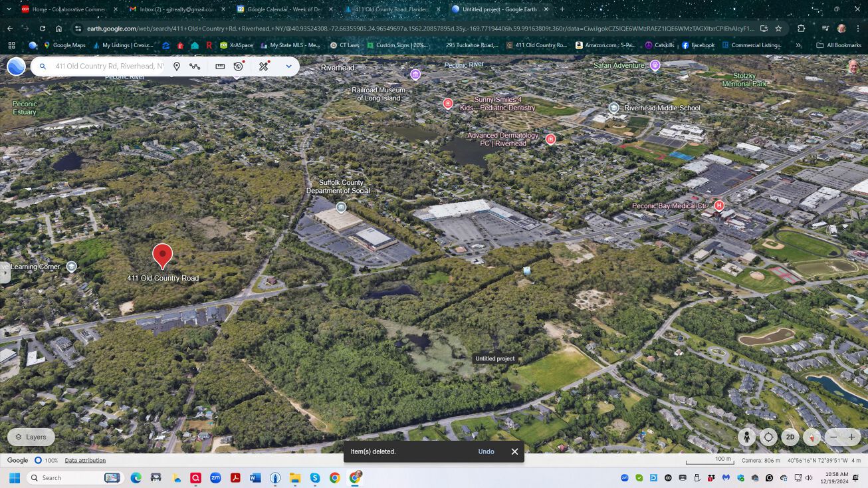The height and width of the screenshot is (488, 868).
Task: Dismiss the Item(s) deleted notification
Action: click(x=514, y=451)
